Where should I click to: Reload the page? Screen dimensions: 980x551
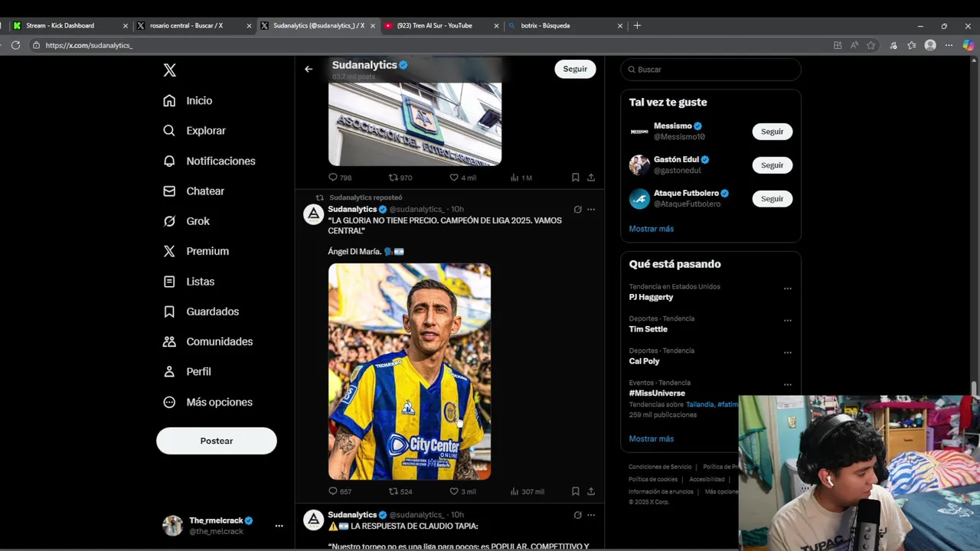15,45
